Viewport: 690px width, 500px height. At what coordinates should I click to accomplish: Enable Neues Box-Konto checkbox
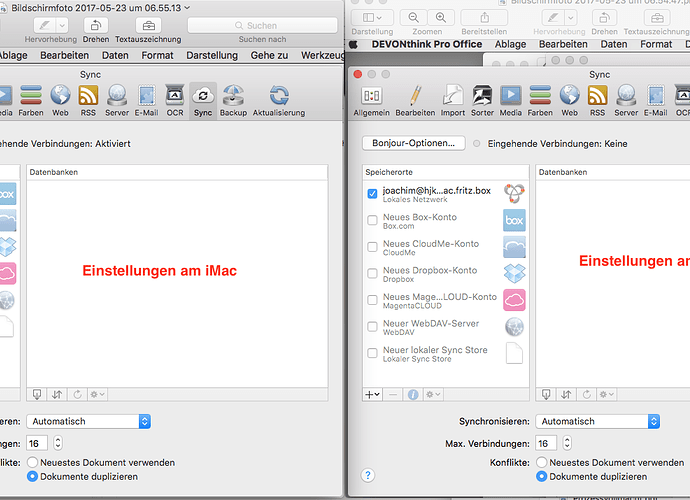point(372,220)
